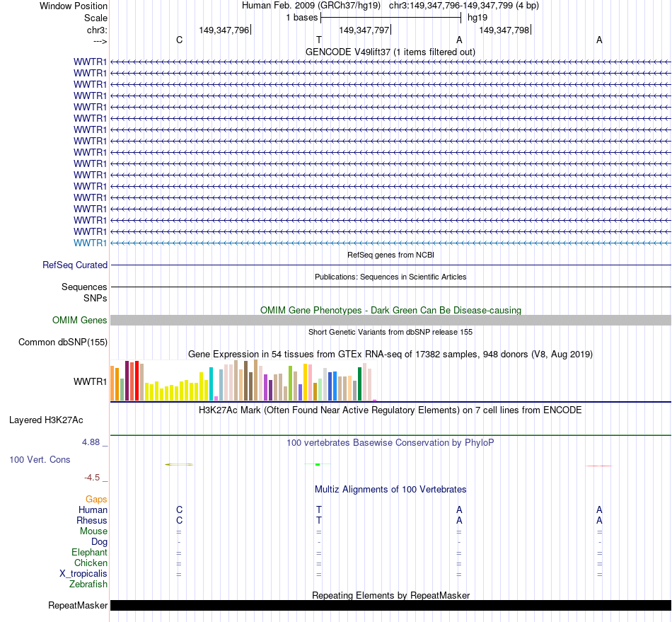The height and width of the screenshot is (622, 672).
Task: Select the Rhesus species label
Action: (x=92, y=520)
